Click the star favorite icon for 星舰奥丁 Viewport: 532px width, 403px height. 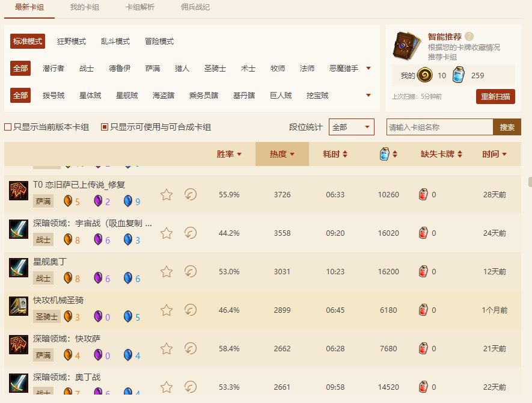167,272
